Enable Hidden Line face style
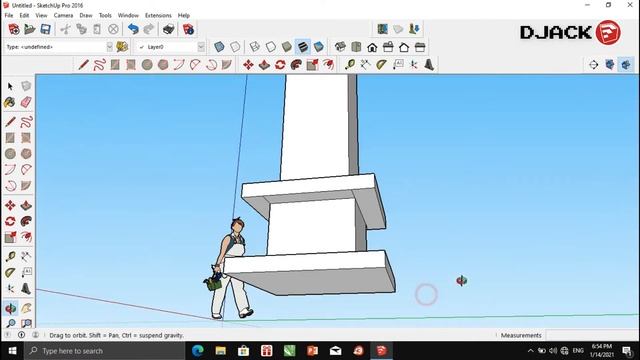This screenshot has height=360, width=640. point(271,47)
